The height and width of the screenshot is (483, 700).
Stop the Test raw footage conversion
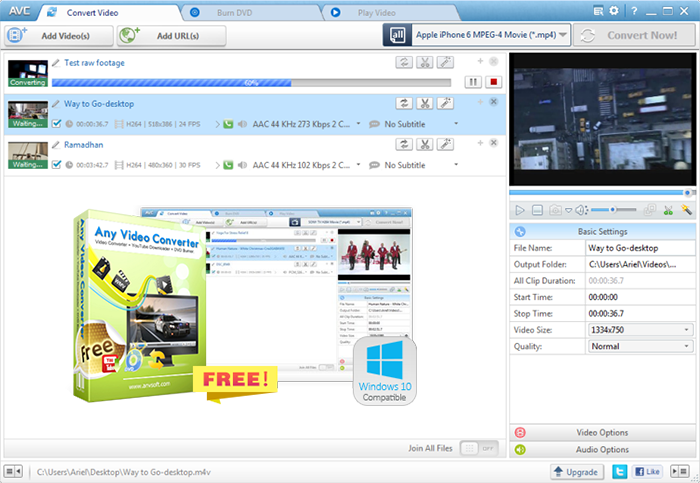(493, 82)
